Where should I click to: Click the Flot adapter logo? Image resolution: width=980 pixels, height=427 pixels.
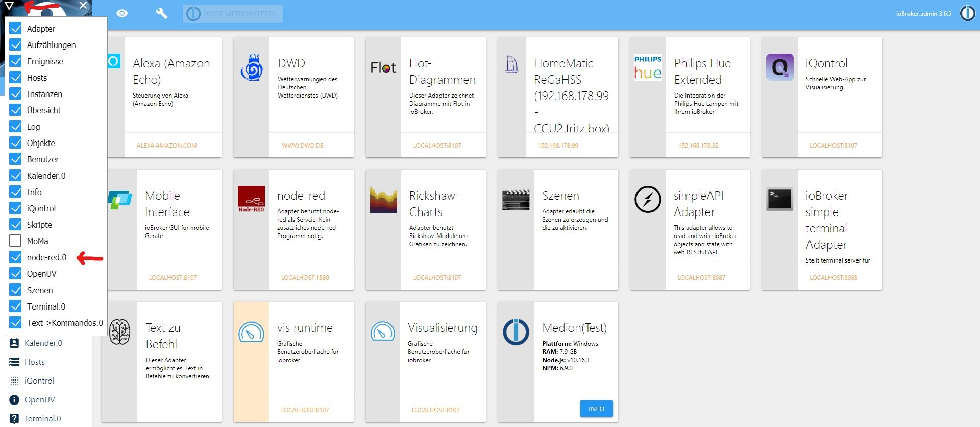pyautogui.click(x=383, y=67)
